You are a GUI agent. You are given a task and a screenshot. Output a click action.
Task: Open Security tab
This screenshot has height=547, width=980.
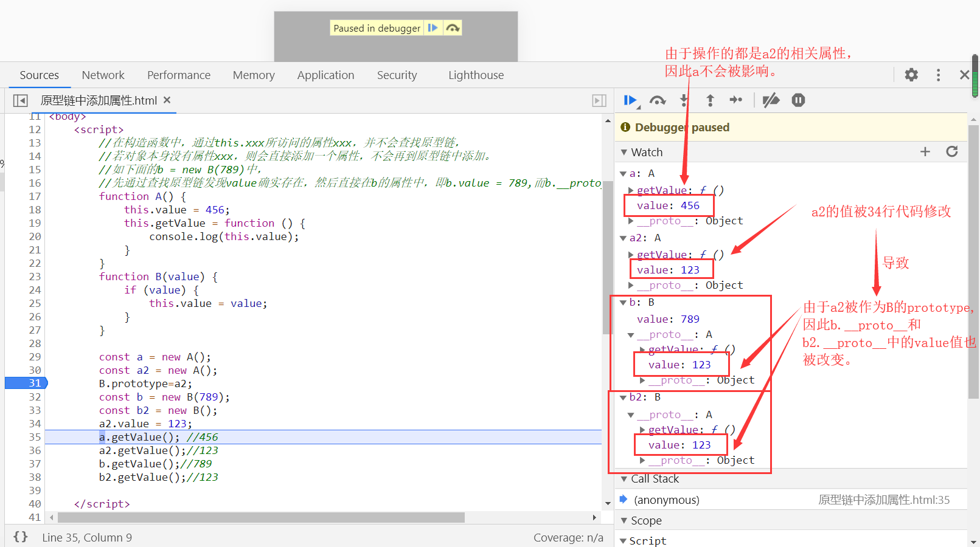[397, 75]
